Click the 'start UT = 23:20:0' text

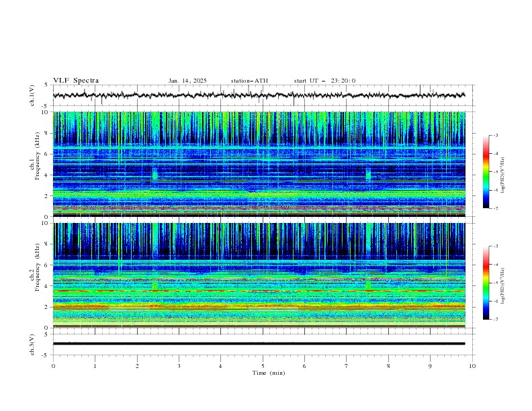(x=324, y=81)
